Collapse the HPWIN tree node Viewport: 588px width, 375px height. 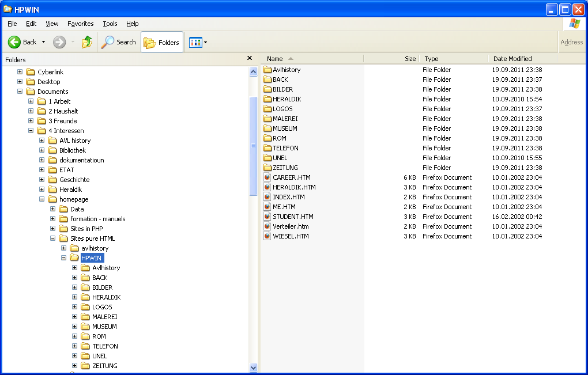(x=64, y=258)
